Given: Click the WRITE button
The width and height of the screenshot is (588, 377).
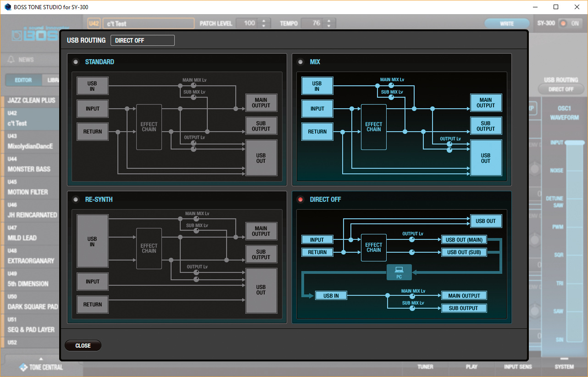Looking at the screenshot, I should click(x=507, y=23).
